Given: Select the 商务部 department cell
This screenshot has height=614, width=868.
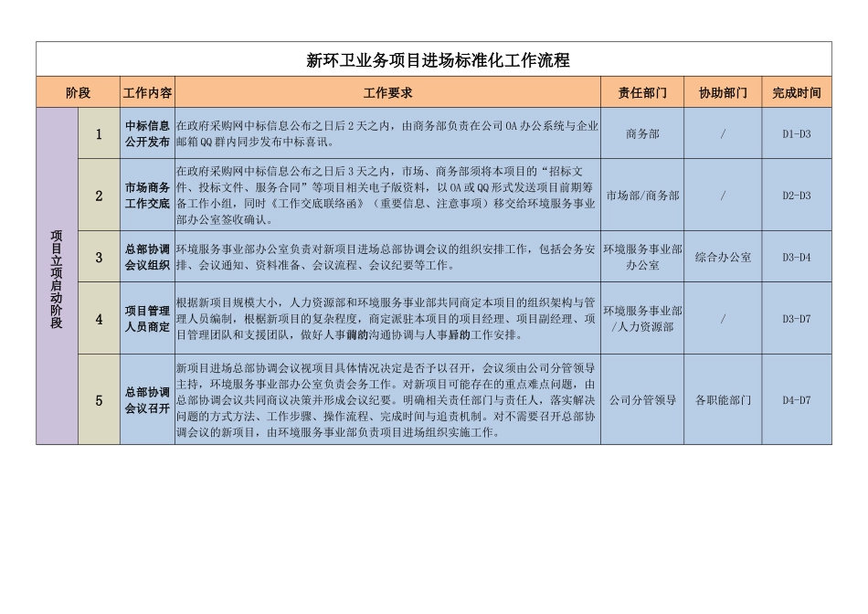Looking at the screenshot, I should [642, 133].
